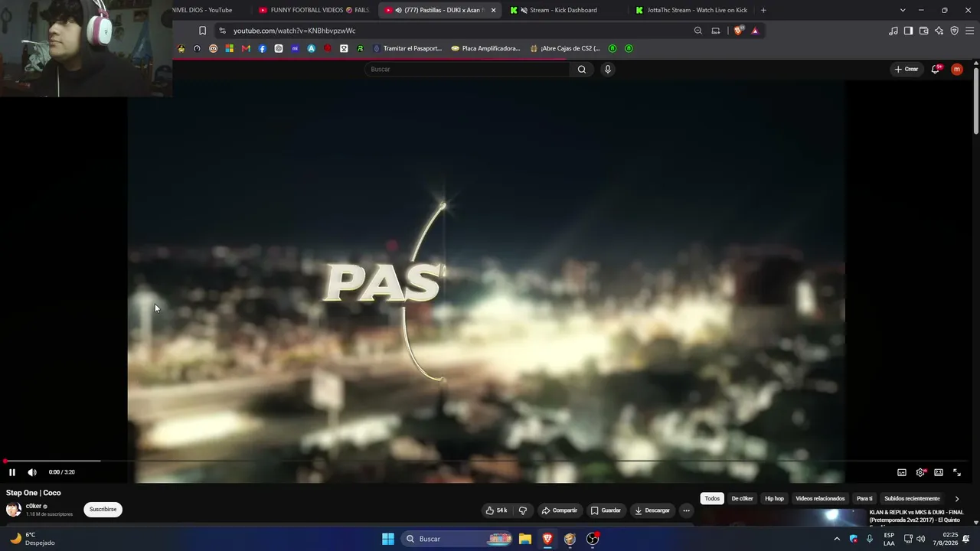Toggle video subtitles
Viewport: 980px width, 551px height.
click(x=902, y=472)
